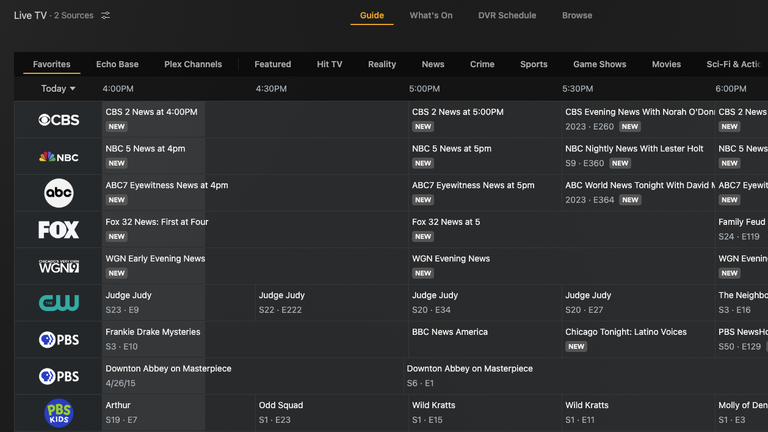Open NBC 5 News at 4pm listing
768x432 pixels.
tap(255, 156)
